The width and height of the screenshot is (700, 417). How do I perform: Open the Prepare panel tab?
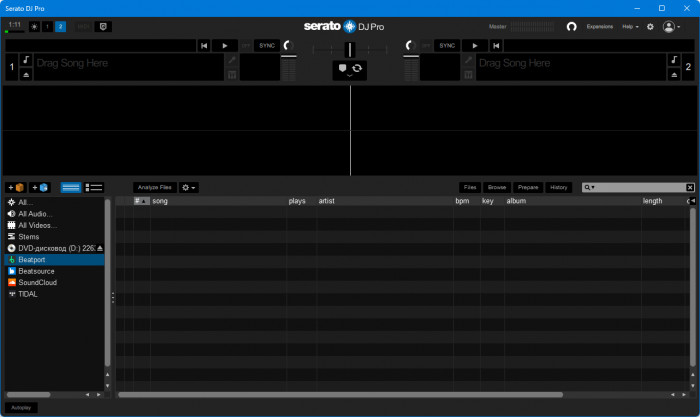(528, 187)
